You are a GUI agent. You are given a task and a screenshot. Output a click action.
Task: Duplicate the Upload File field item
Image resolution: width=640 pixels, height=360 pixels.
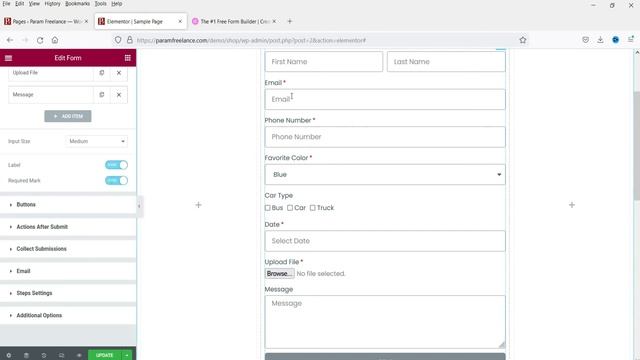[102, 73]
